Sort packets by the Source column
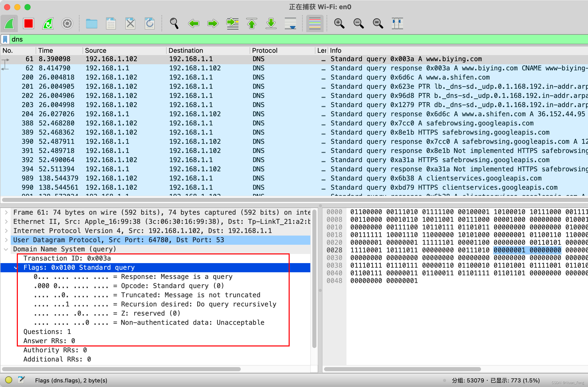 (124, 50)
